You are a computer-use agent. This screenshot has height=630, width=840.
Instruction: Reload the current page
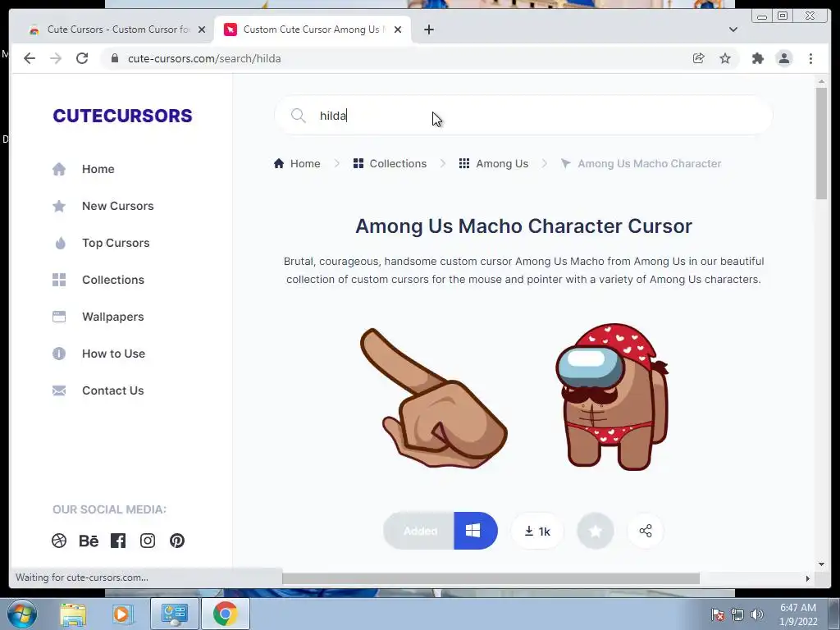(x=82, y=58)
